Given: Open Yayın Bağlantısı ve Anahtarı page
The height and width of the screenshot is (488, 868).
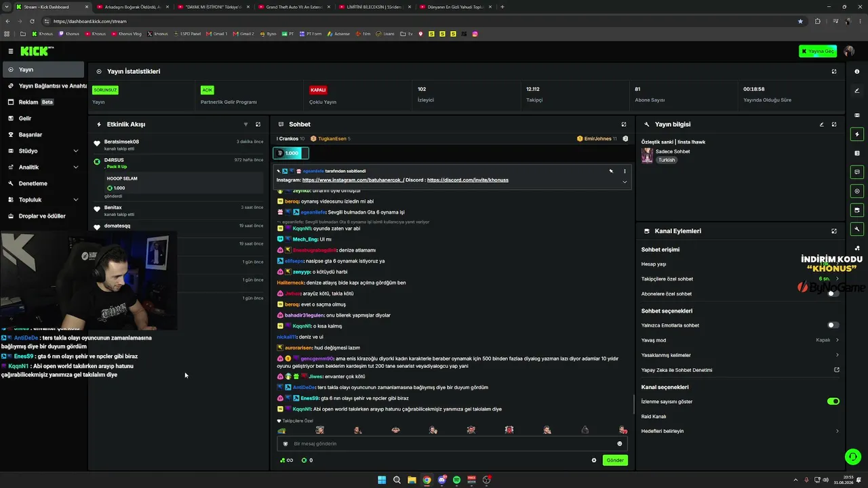Looking at the screenshot, I should coord(43,86).
